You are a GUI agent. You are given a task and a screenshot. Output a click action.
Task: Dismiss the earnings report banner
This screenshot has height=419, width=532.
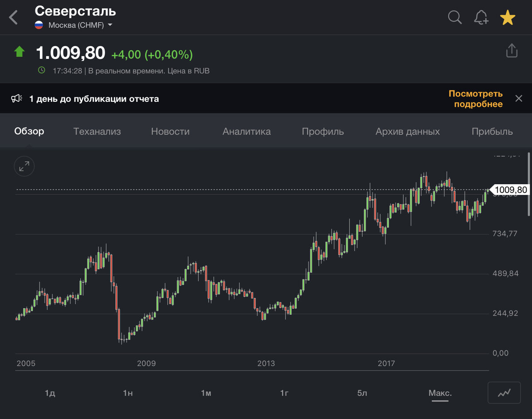pos(519,98)
